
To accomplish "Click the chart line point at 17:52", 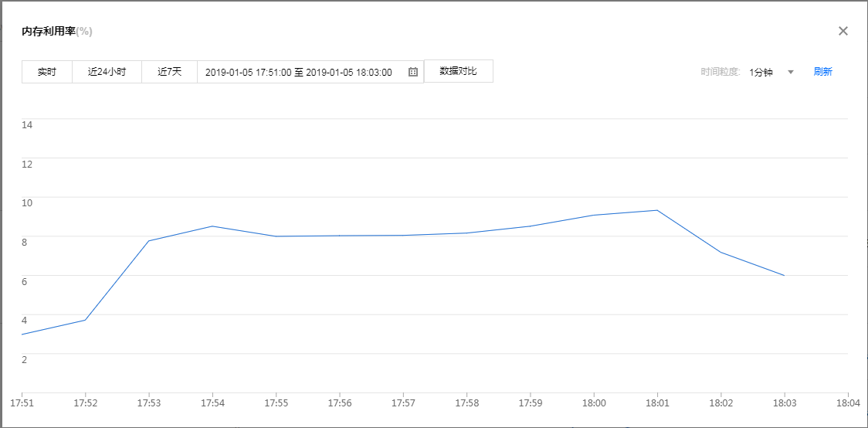I will click(x=85, y=320).
